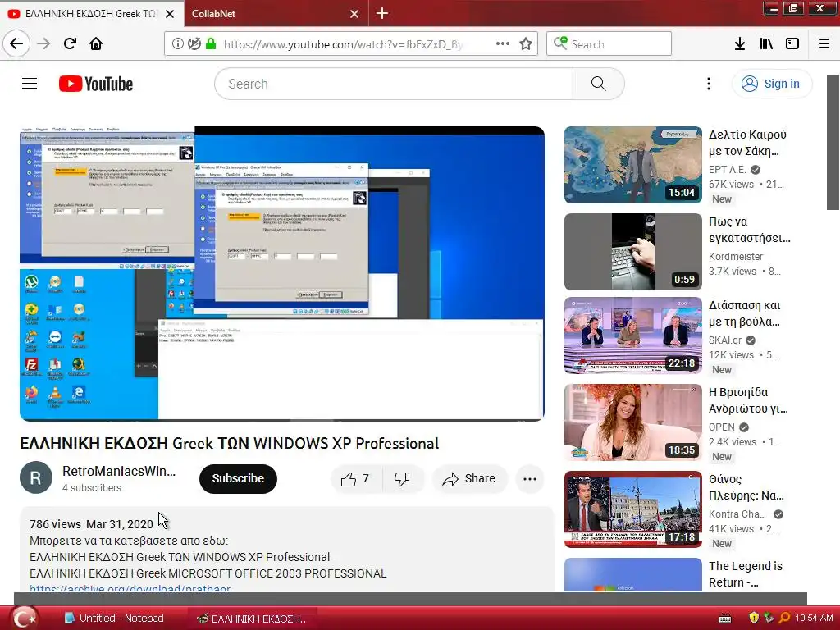The image size is (840, 630).
Task: Open page actions three-dot menu in address bar
Action: 503,44
